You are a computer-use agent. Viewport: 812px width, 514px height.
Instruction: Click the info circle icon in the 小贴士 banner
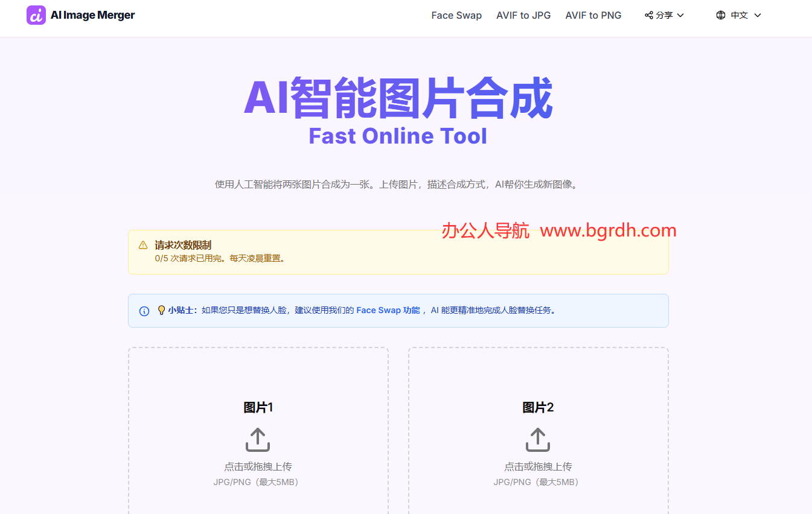(x=144, y=310)
